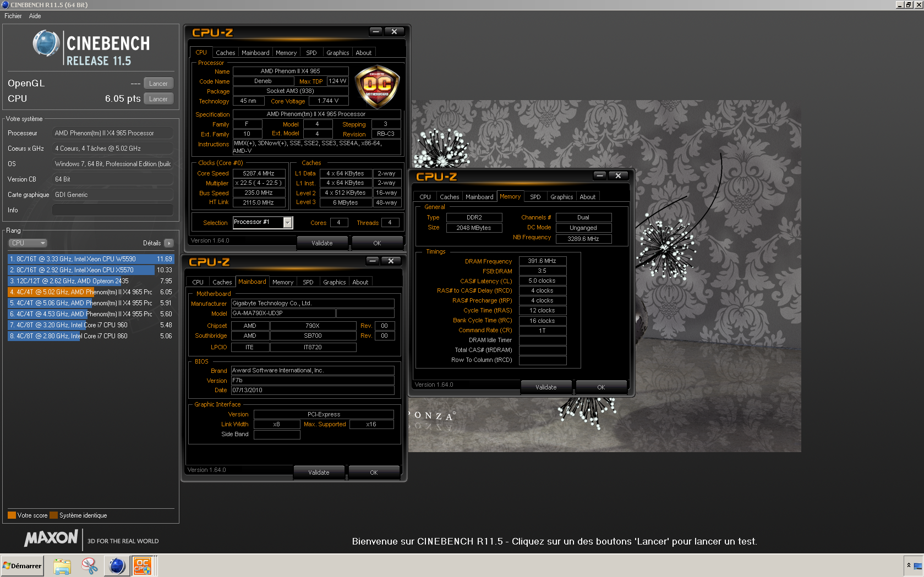Show hidden system tray icons
The width and height of the screenshot is (924, 577).
[x=909, y=565]
